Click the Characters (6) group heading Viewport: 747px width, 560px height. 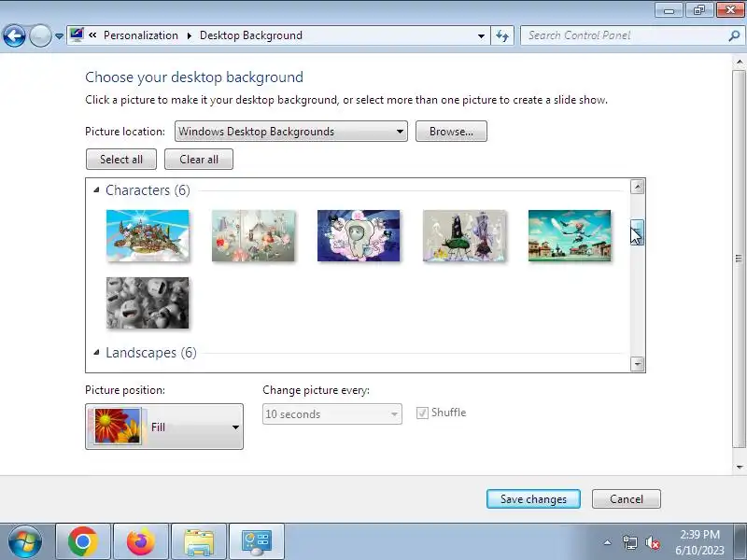(148, 190)
